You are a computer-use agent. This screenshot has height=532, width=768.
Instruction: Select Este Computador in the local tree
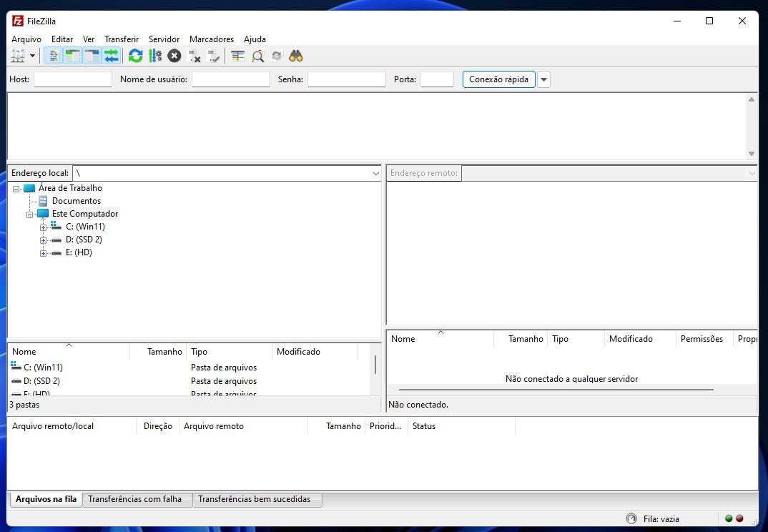pos(85,214)
